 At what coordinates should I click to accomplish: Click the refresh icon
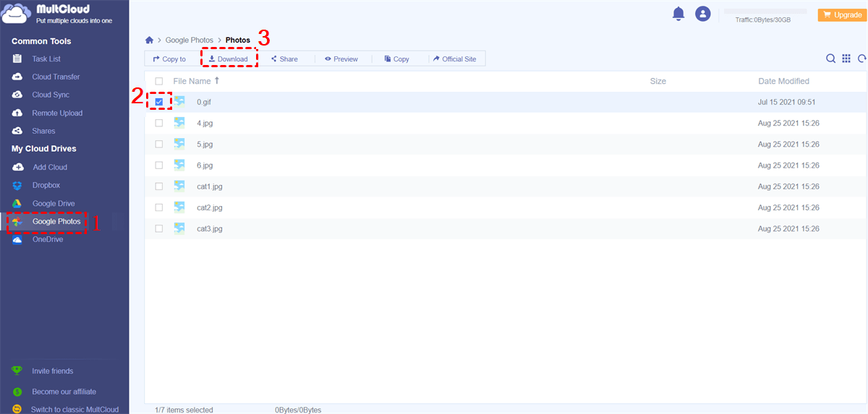pyautogui.click(x=861, y=59)
